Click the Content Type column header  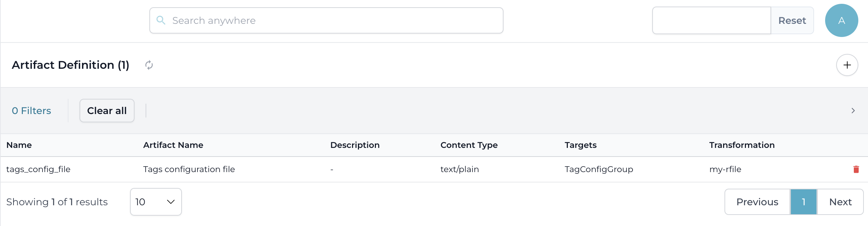(469, 145)
